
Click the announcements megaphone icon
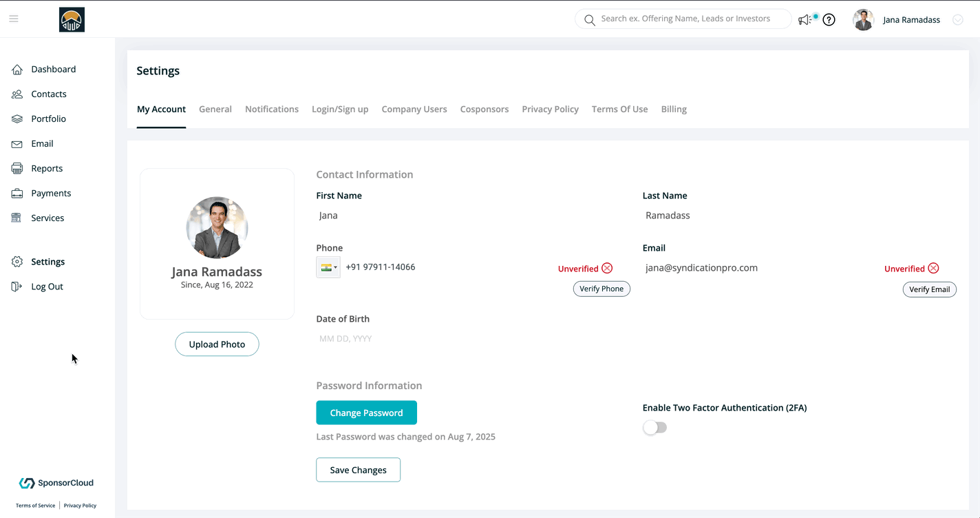(805, 19)
